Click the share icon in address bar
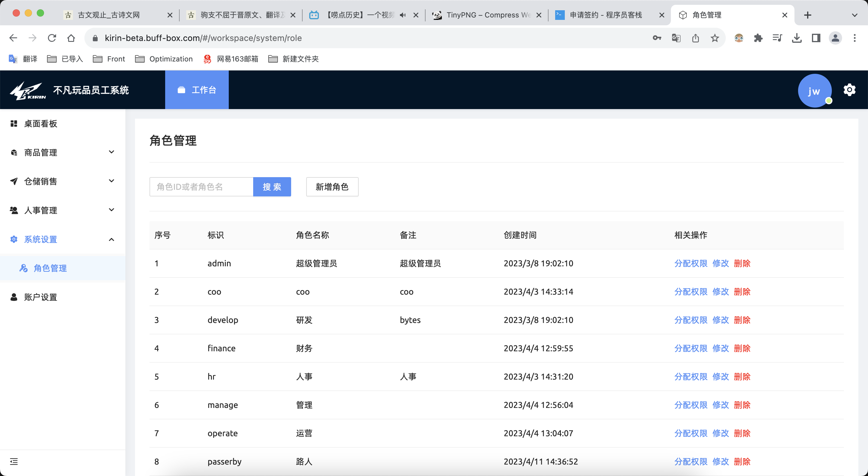868x476 pixels. click(x=696, y=38)
